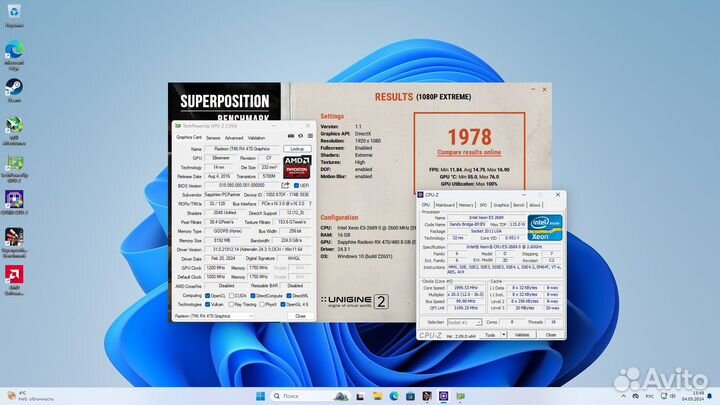720x405 pixels.
Task: Click the taskbar search box
Action: click(310, 396)
